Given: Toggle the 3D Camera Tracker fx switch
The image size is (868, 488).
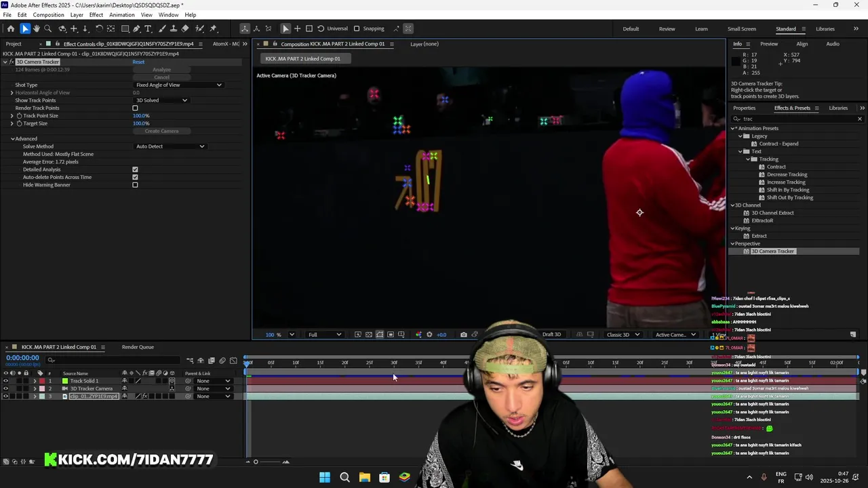Looking at the screenshot, I should [12, 62].
